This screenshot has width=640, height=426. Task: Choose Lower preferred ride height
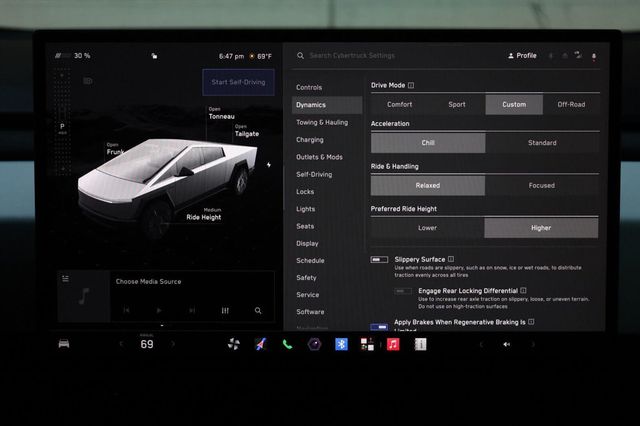[x=427, y=228]
